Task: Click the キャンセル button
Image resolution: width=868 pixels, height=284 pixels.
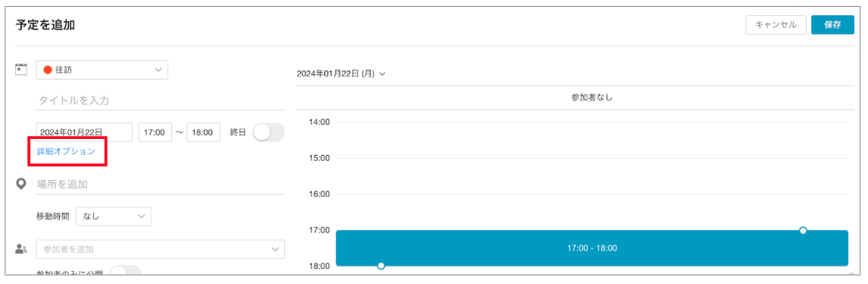Action: pos(776,24)
